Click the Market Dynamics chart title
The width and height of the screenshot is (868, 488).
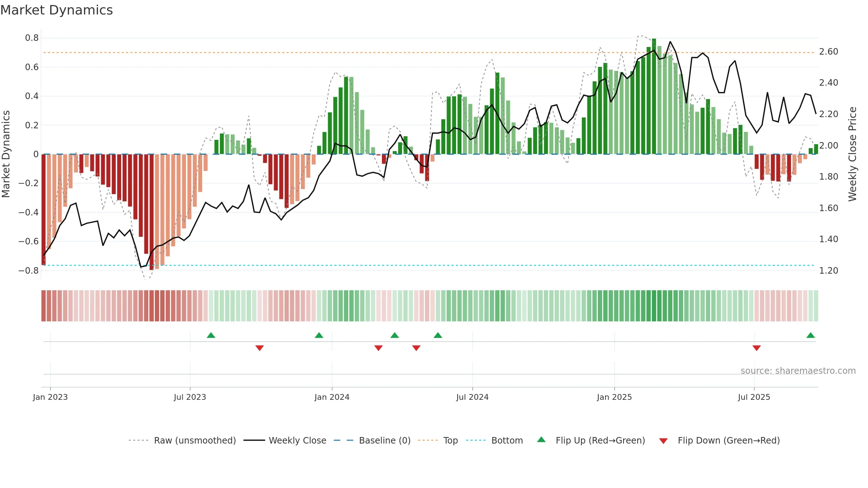[x=56, y=10]
